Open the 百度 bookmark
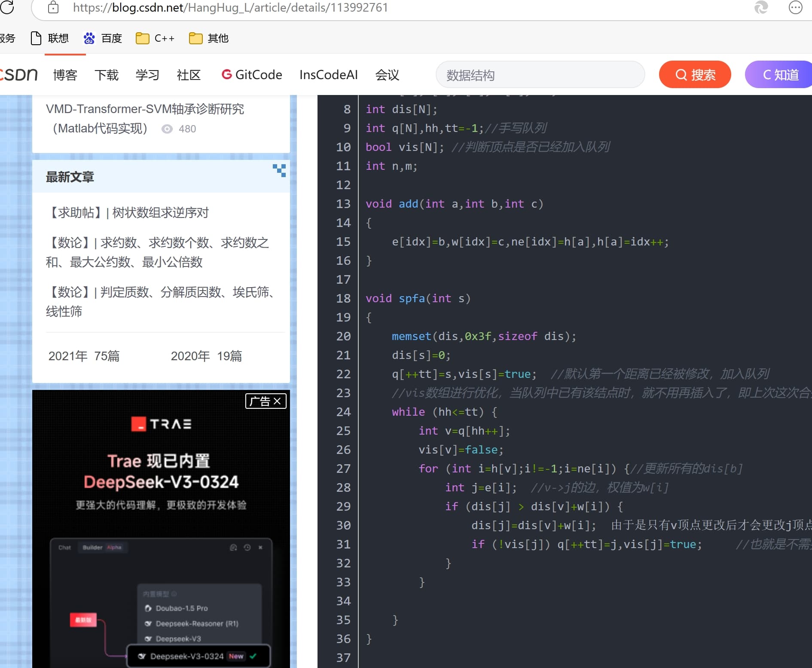Screen dimensions: 812x668 tap(103, 38)
